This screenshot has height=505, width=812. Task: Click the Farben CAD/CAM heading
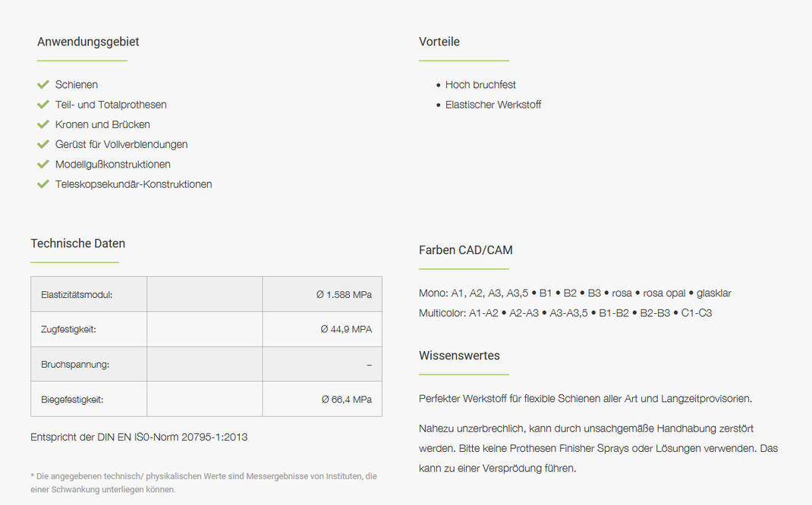pos(465,250)
